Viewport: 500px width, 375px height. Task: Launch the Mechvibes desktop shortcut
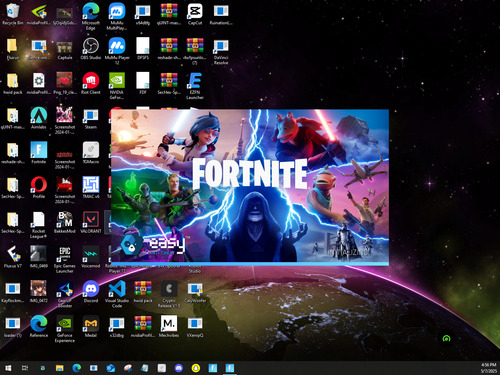coord(169,326)
